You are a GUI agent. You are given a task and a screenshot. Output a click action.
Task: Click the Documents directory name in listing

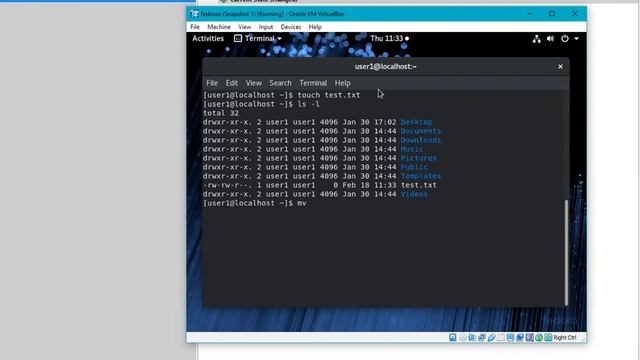point(421,131)
